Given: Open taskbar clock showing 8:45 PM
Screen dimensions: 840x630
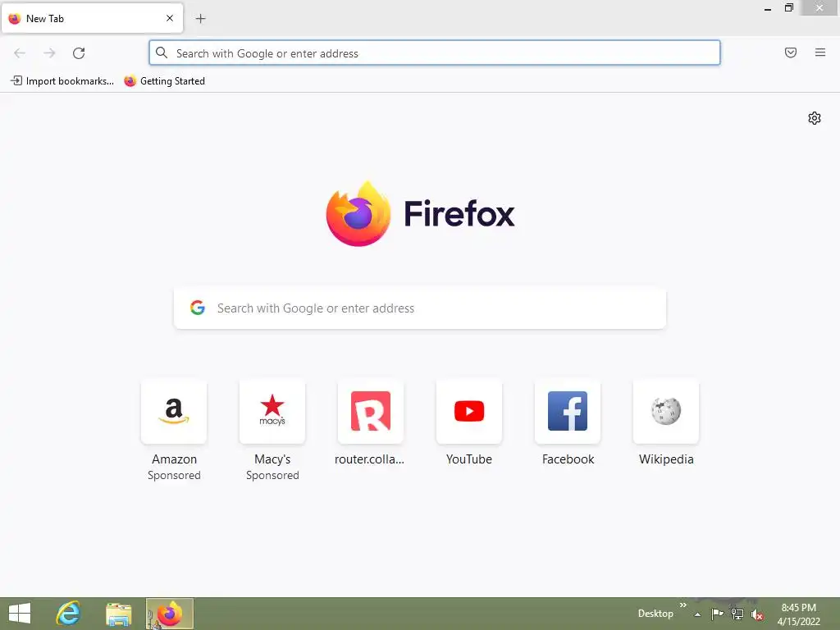Looking at the screenshot, I should click(x=798, y=614).
